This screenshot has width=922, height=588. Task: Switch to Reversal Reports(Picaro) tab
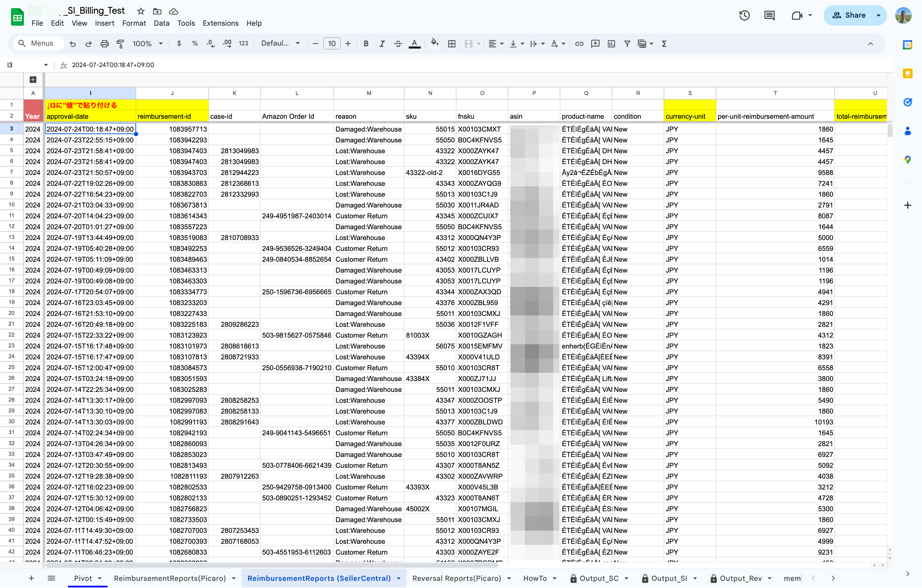pyautogui.click(x=456, y=578)
